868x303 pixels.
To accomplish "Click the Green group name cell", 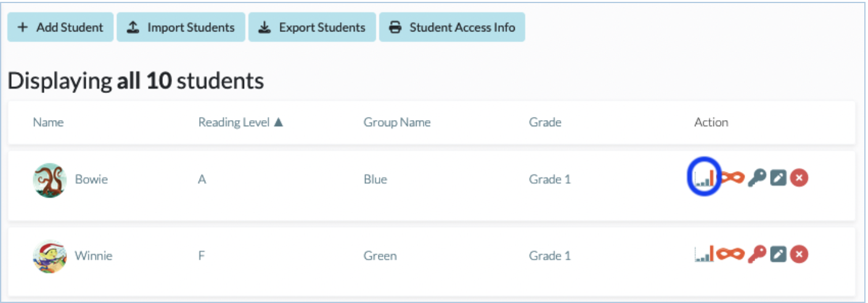I will click(x=380, y=255).
